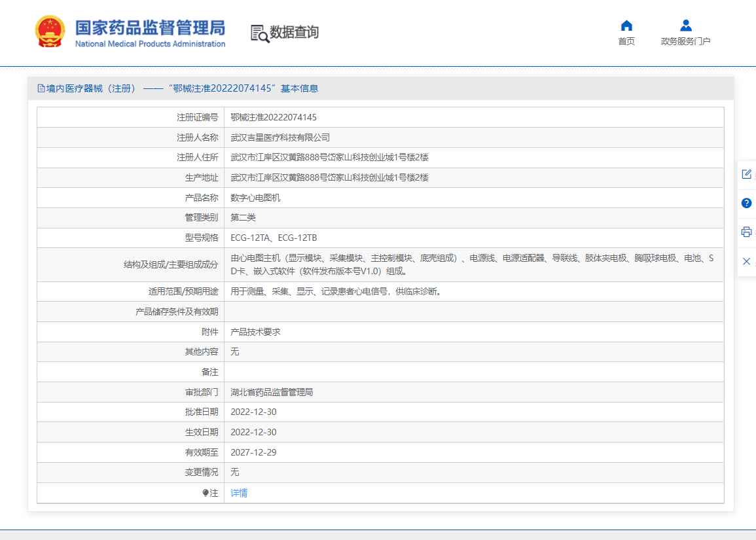Click 首页 label in the header

pyautogui.click(x=626, y=41)
